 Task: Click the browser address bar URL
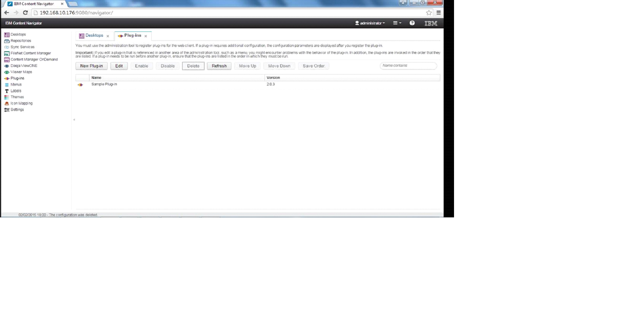[76, 13]
